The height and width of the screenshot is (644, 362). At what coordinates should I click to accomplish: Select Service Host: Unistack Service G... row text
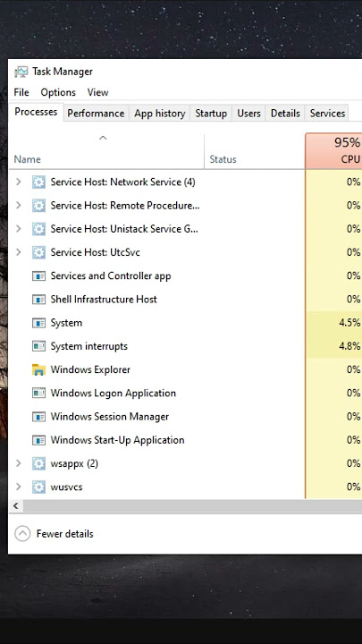[x=124, y=229]
